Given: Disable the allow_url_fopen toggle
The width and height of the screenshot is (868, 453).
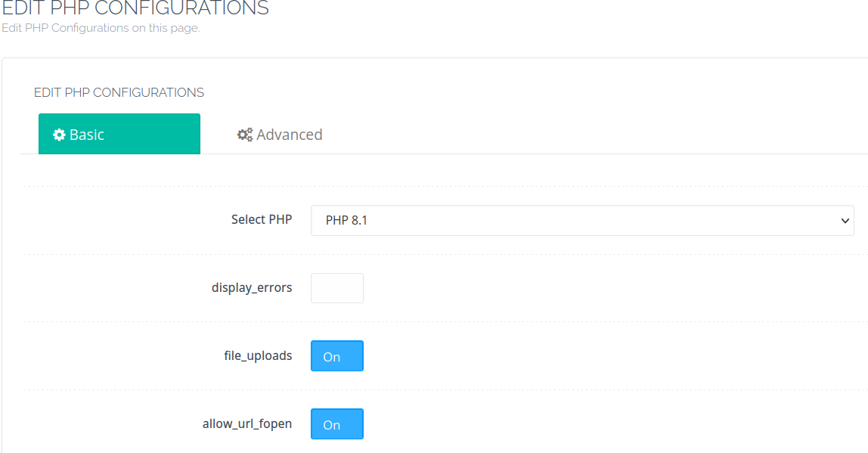Looking at the screenshot, I should [337, 424].
